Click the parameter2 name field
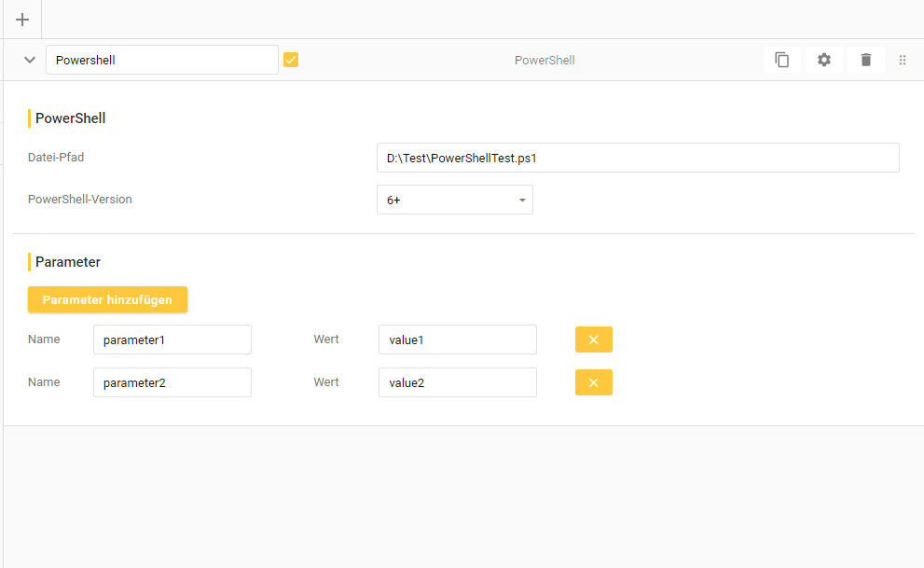Screen dimensions: 924x568 (172, 382)
